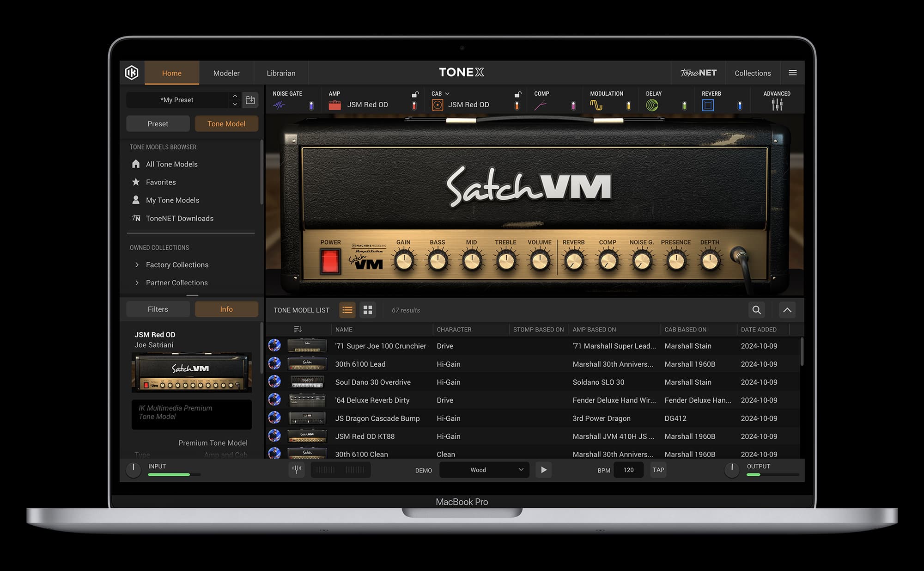Open the CAB selection dropdown
924x571 pixels.
[447, 93]
